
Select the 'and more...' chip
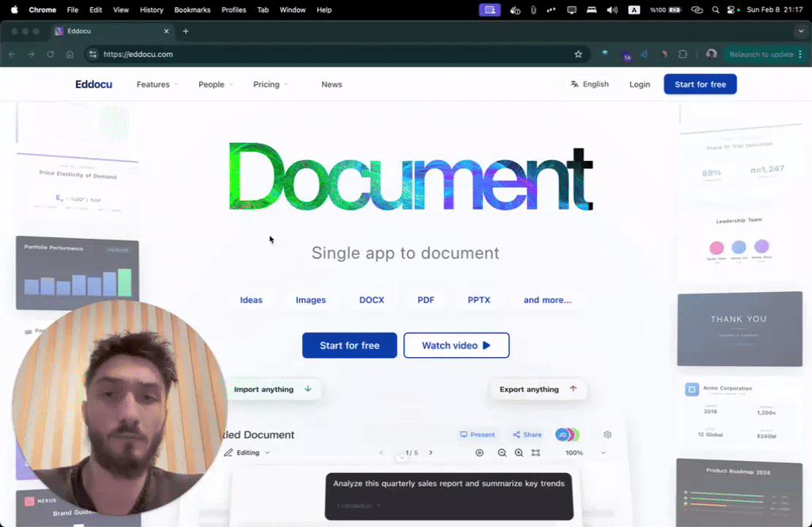pyautogui.click(x=547, y=300)
